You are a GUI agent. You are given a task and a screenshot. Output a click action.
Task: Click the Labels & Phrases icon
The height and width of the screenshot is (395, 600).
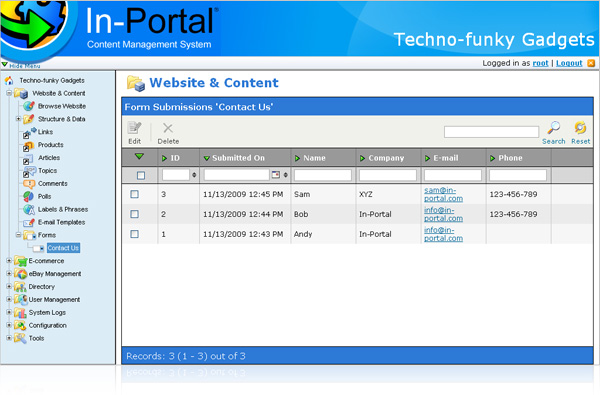point(29,209)
